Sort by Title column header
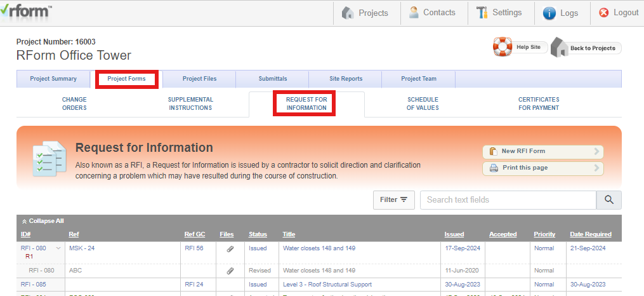The height and width of the screenshot is (296, 644). click(x=289, y=234)
